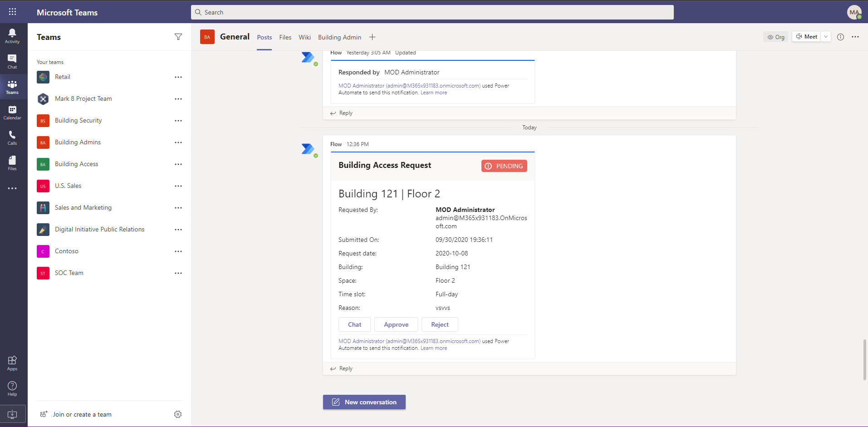Open Chat in the left rail
Viewport: 868px width, 427px height.
[x=12, y=61]
